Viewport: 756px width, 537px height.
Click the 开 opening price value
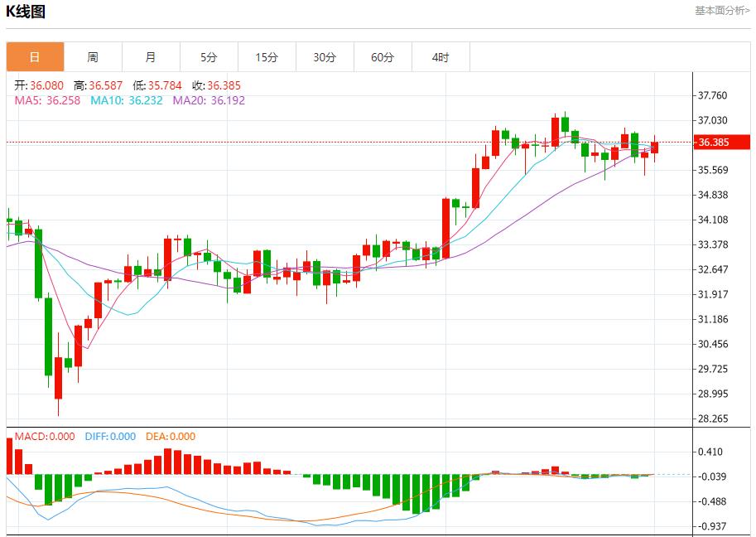click(47, 85)
